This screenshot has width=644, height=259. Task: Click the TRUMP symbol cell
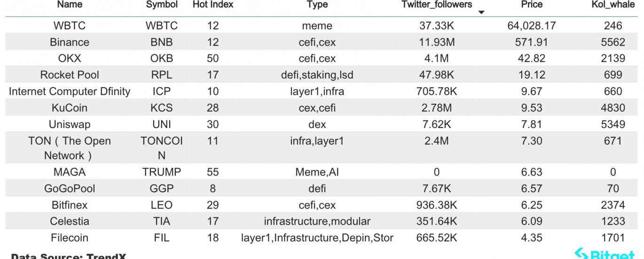162,172
